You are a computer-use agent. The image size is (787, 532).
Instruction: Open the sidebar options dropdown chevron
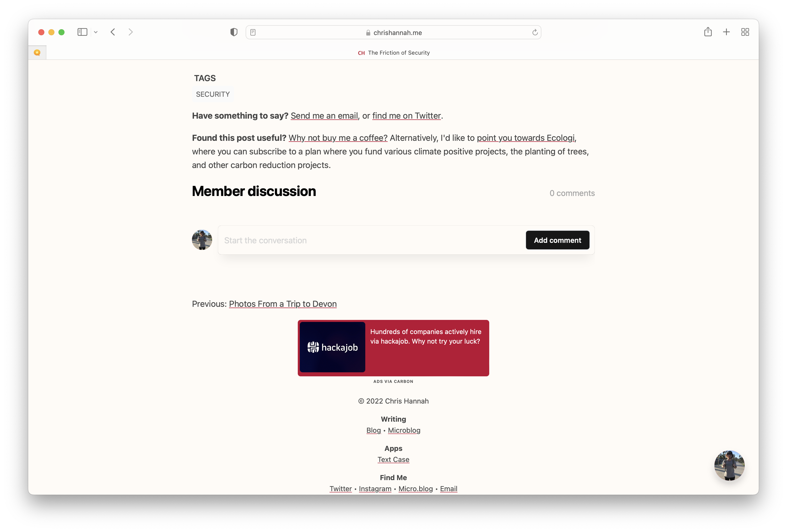click(x=96, y=32)
